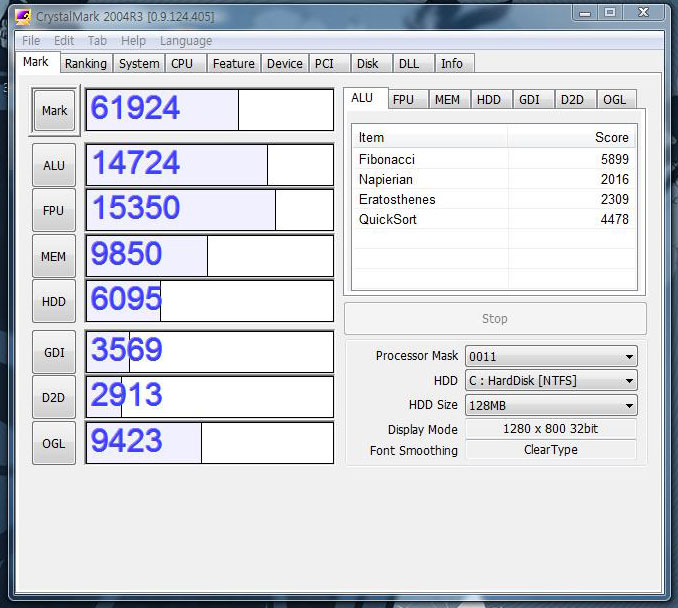
Task: Minimize the CrystalMark window
Action: pos(585,13)
